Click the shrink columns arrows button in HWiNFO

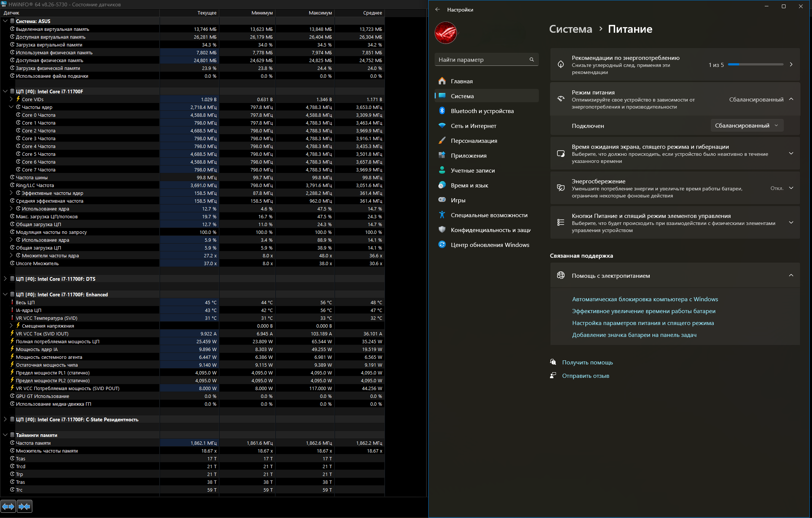pyautogui.click(x=25, y=506)
